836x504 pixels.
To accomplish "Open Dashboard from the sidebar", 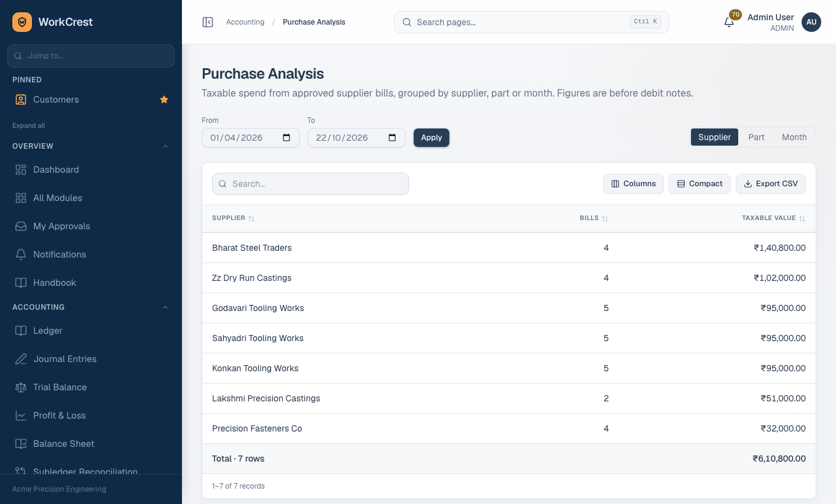I will tap(91, 170).
